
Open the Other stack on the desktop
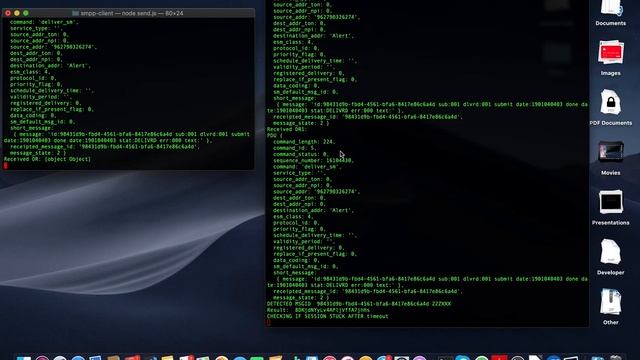tap(611, 301)
